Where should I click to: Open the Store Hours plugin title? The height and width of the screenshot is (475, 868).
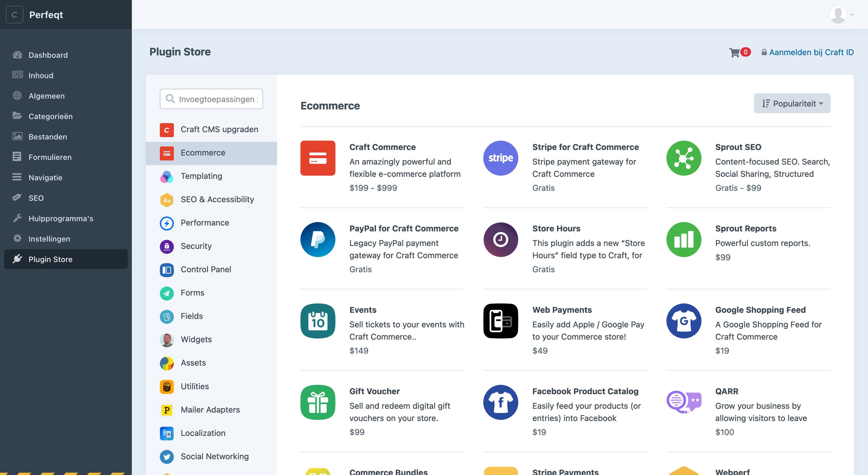coord(556,228)
